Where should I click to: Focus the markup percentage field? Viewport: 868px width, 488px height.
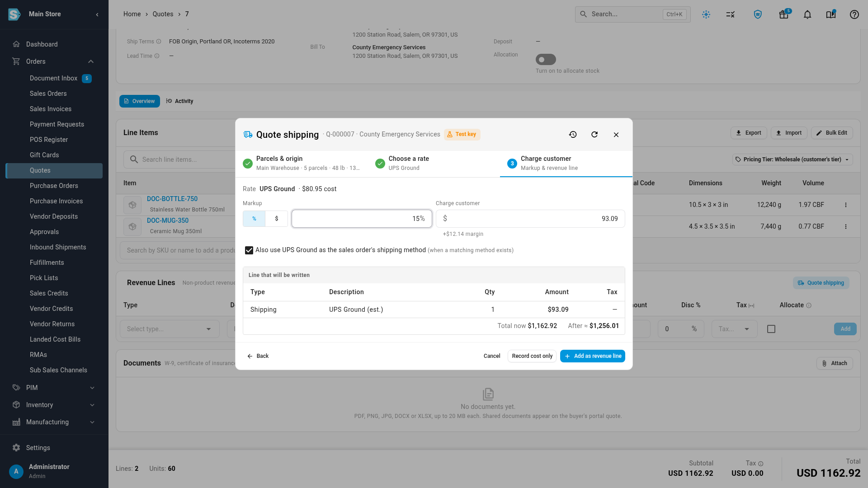pos(362,219)
